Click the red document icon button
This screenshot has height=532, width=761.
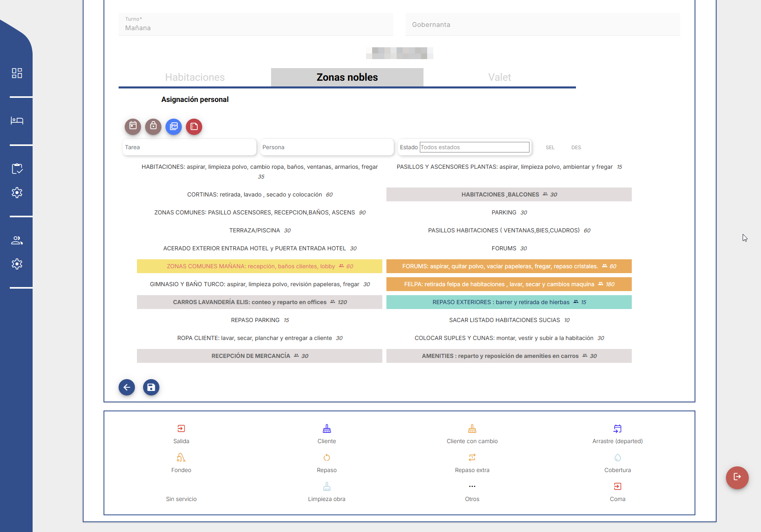click(x=194, y=126)
